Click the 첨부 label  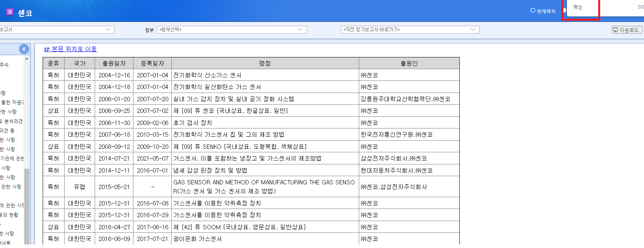coord(149,30)
